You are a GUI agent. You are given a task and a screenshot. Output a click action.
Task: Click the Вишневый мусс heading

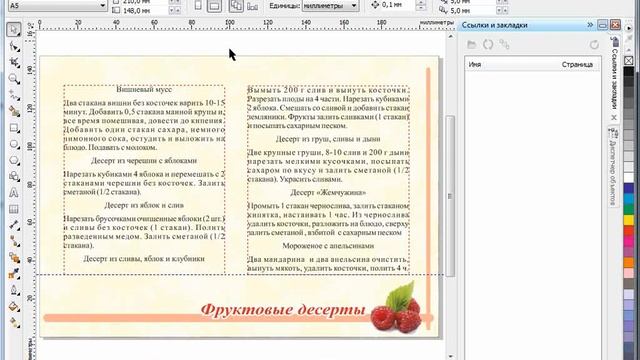pos(144,89)
